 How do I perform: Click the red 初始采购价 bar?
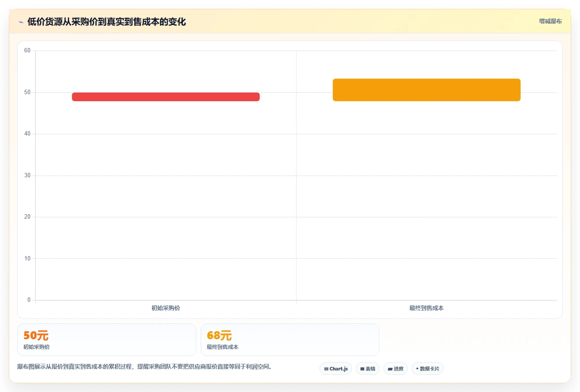pyautogui.click(x=166, y=97)
